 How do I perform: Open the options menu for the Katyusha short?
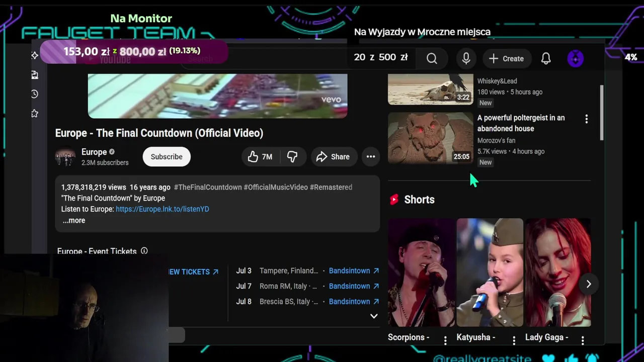pyautogui.click(x=514, y=340)
